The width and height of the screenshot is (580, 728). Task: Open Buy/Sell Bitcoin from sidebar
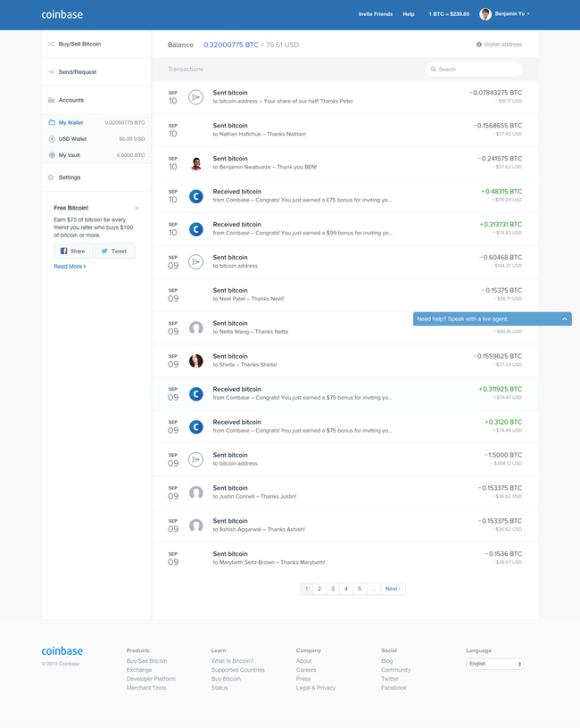coord(79,44)
